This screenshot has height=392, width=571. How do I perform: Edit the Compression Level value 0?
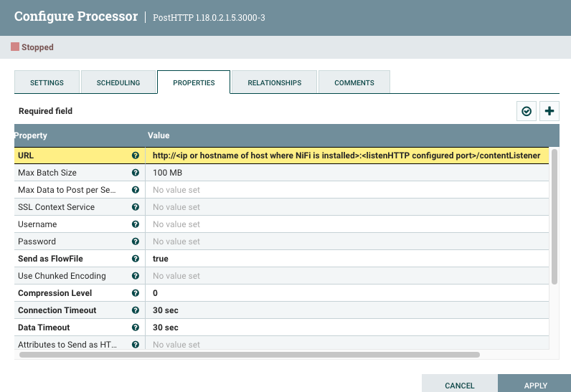(x=347, y=293)
